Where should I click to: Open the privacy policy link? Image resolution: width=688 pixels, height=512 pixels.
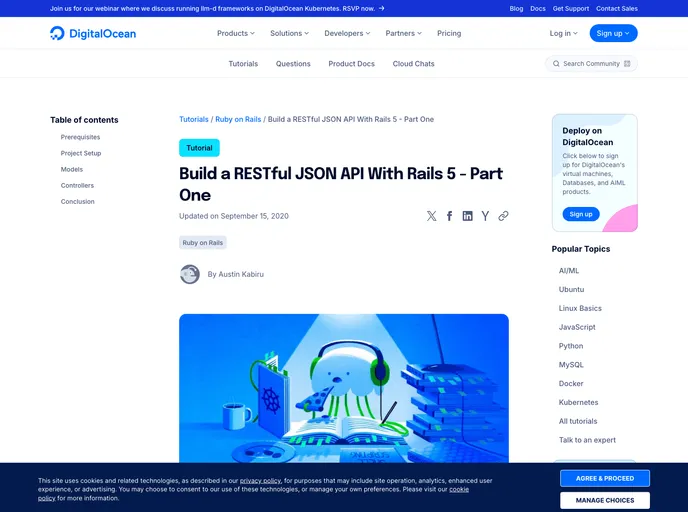click(x=260, y=481)
